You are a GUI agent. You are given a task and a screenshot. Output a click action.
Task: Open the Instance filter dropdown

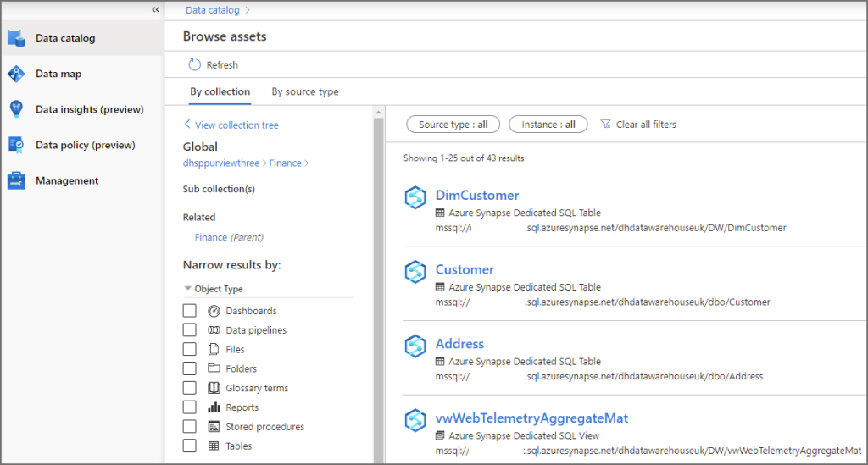click(x=548, y=125)
